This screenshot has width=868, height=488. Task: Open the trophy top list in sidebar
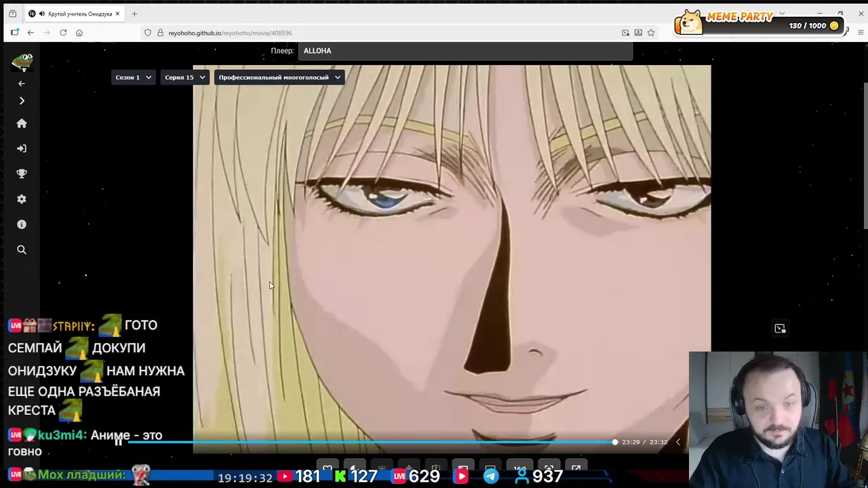[x=22, y=174]
